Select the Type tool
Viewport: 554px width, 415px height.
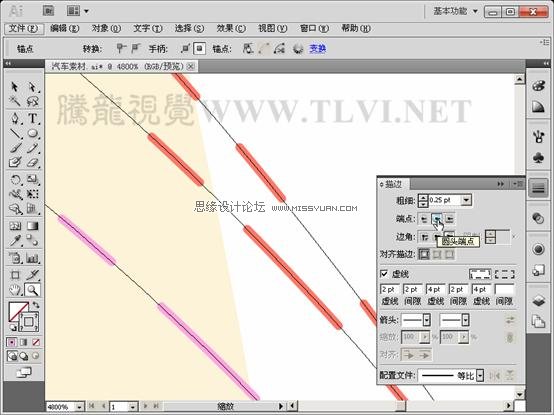[32, 118]
